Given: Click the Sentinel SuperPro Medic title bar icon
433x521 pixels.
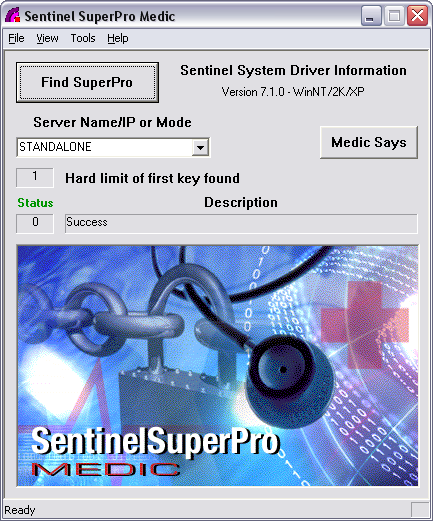Looking at the screenshot, I should coord(12,15).
